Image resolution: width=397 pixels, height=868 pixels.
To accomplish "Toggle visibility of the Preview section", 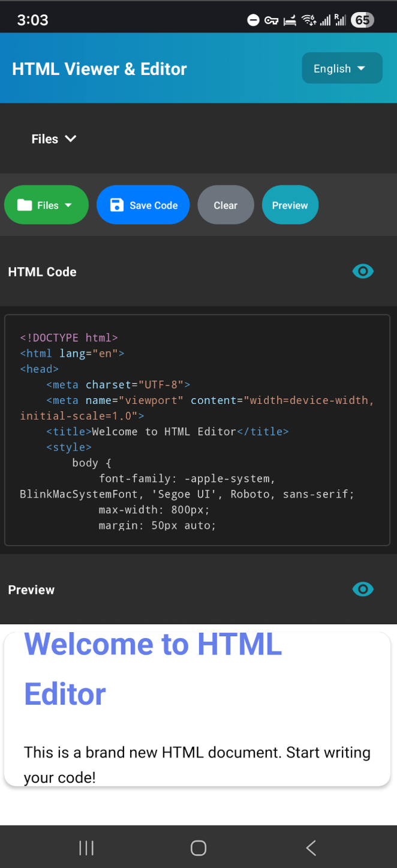I will tap(363, 589).
